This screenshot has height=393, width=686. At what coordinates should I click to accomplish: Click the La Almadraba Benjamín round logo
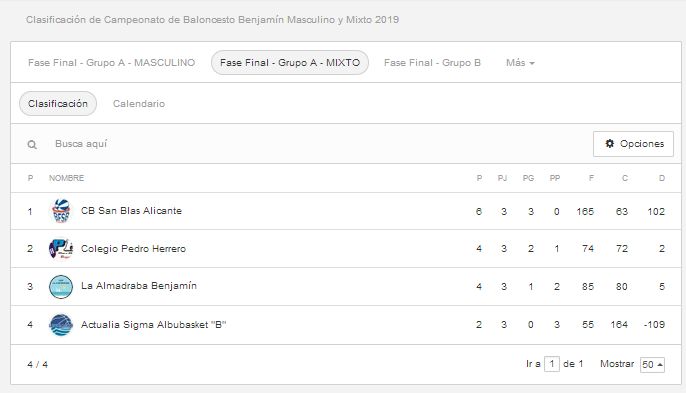point(61,287)
